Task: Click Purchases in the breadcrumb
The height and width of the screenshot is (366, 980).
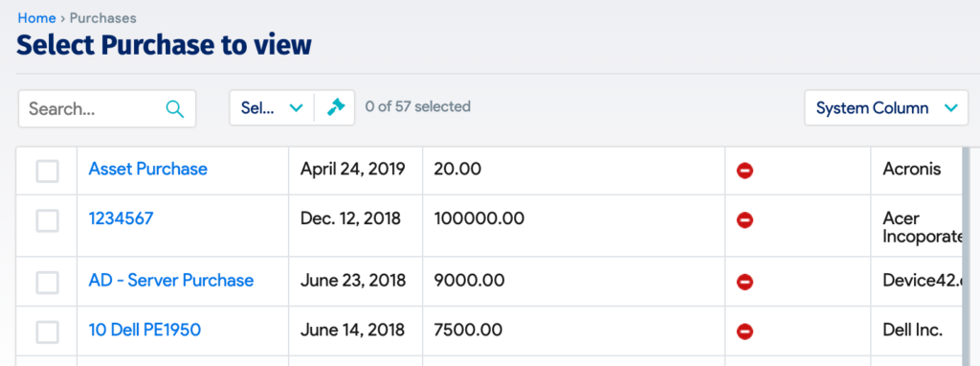Action: 103,18
